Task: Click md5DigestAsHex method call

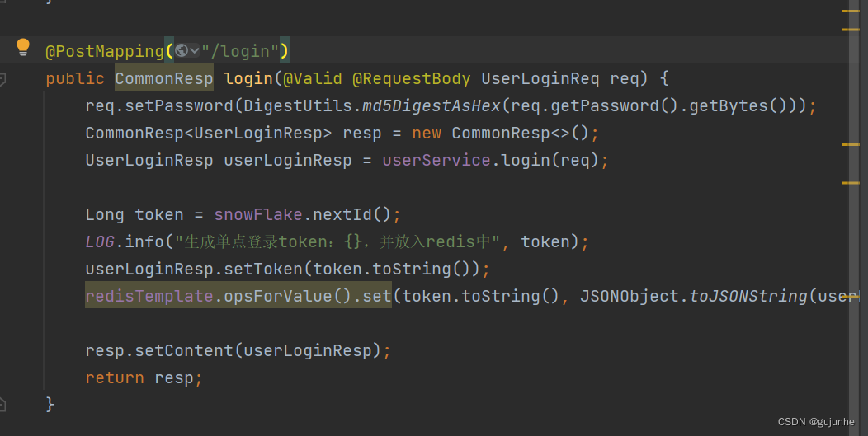Action: 432,105
